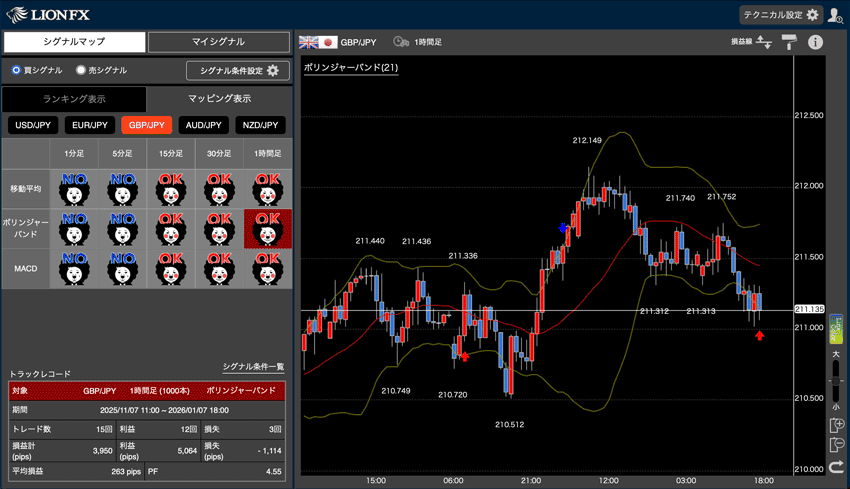The width and height of the screenshot is (850, 489).
Task: Click the ボリンジャーバンド(21) chart label
Action: tap(351, 68)
